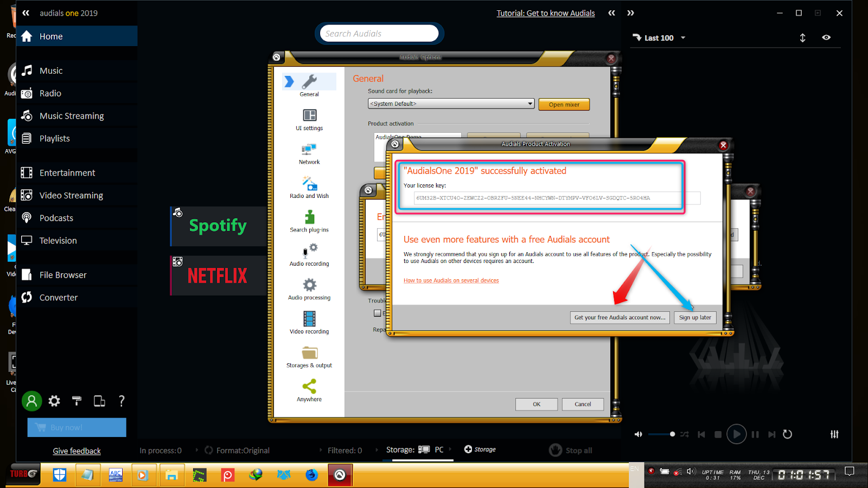This screenshot has height=488, width=868.
Task: Open the Audials taskbar icon
Action: point(340,475)
